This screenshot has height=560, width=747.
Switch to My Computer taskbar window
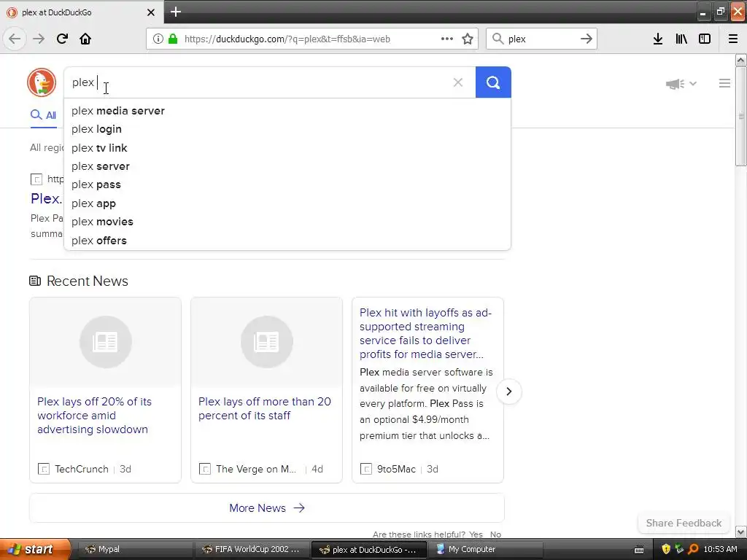[485, 549]
